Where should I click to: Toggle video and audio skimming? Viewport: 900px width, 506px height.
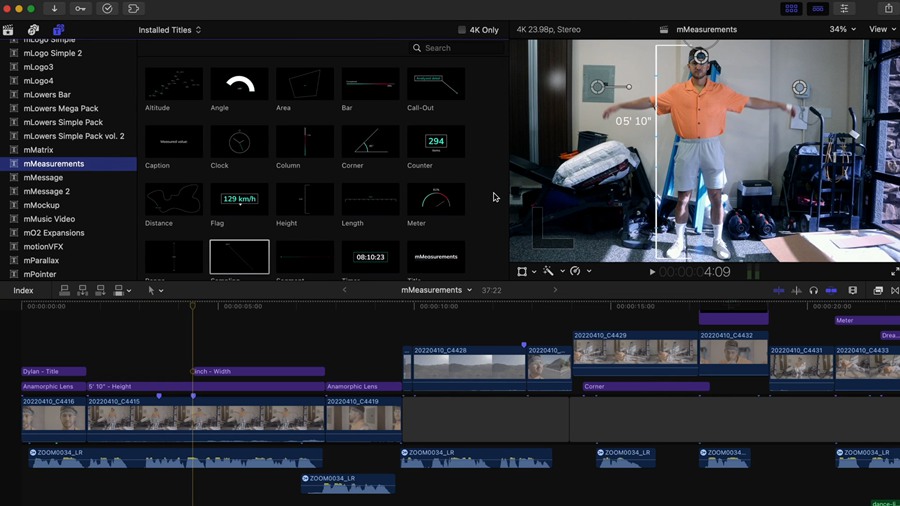click(x=778, y=290)
